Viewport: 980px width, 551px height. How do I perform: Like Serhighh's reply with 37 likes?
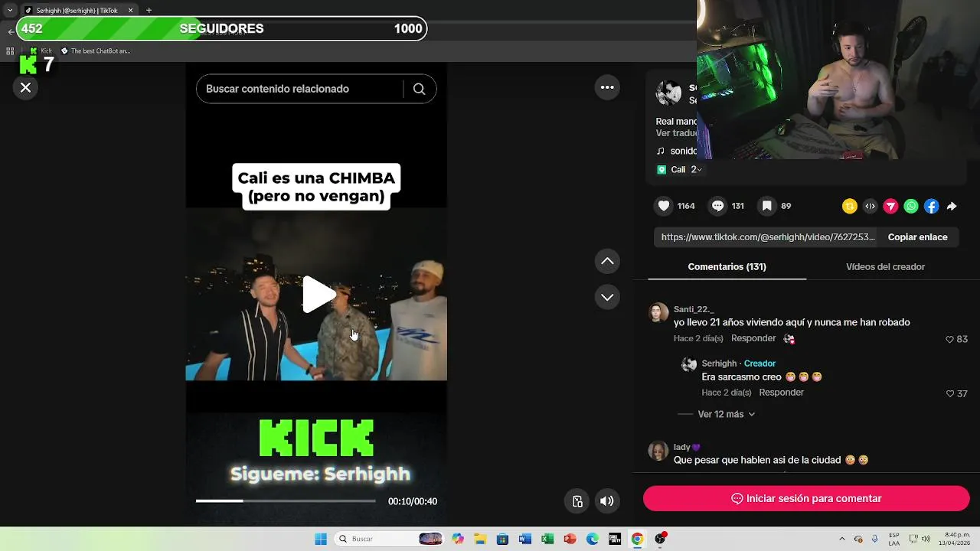pyautogui.click(x=950, y=393)
